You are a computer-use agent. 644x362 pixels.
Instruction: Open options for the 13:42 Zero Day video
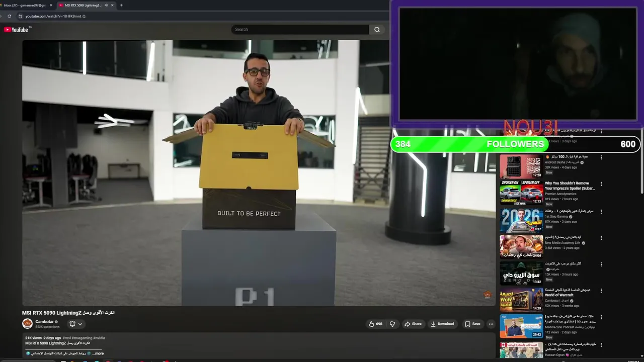coord(601,264)
